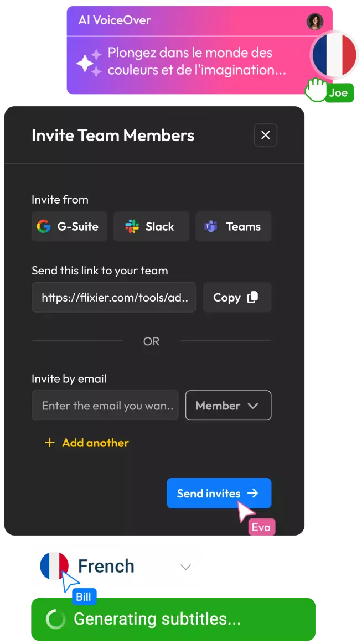
Task: Click the AI VoiceOver sparkle stars icon
Action: (x=89, y=63)
